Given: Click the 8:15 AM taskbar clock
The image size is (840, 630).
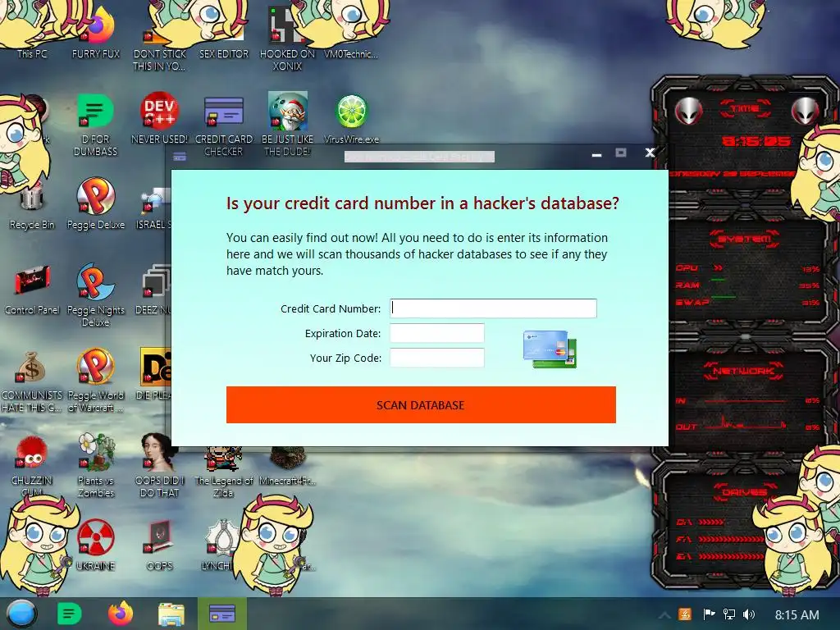Looking at the screenshot, I should point(797,614).
